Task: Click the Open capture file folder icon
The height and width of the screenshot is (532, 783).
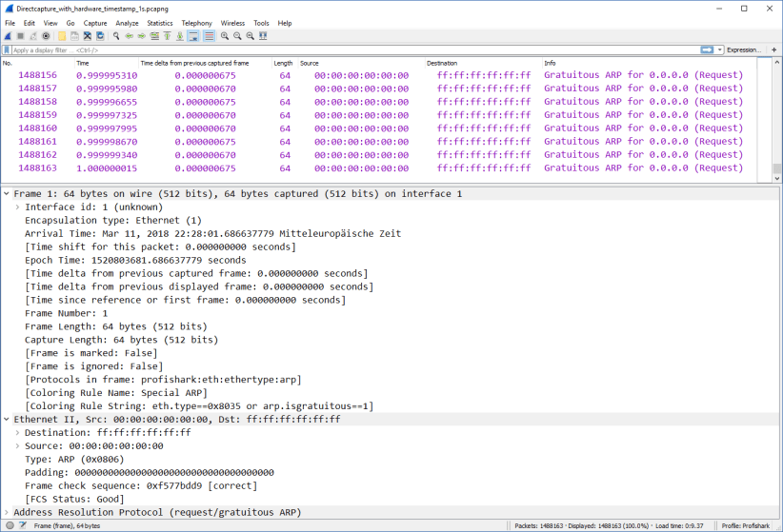Action: tap(62, 36)
